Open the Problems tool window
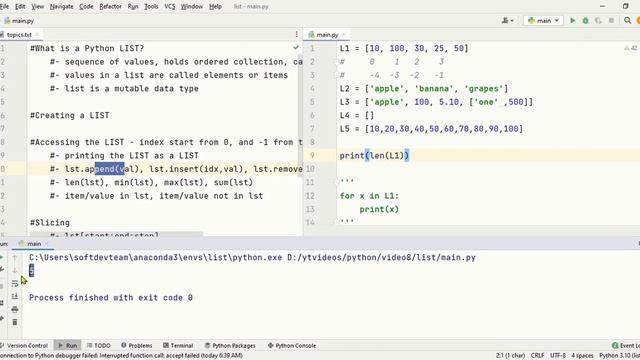 pyautogui.click(x=137, y=345)
